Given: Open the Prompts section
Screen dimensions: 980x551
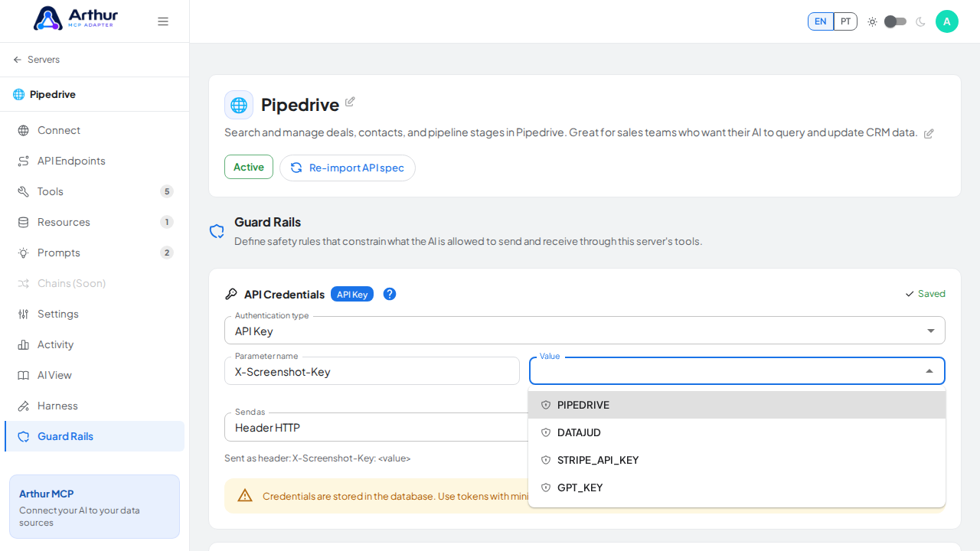Looking at the screenshot, I should 95,253.
